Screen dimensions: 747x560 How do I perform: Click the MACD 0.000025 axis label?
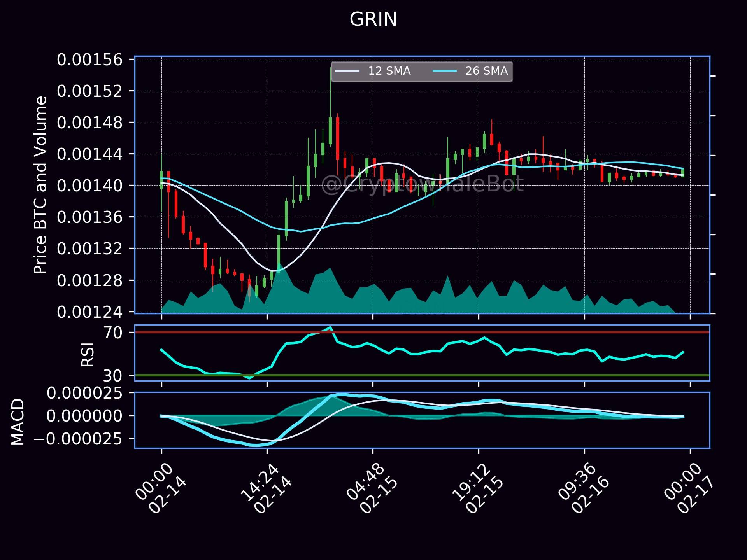[84, 393]
